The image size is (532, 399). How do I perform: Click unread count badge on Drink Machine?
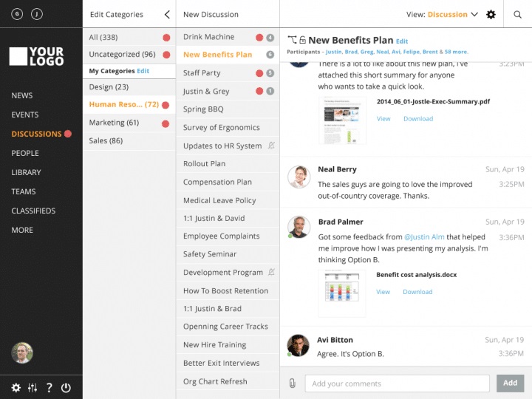coord(270,38)
